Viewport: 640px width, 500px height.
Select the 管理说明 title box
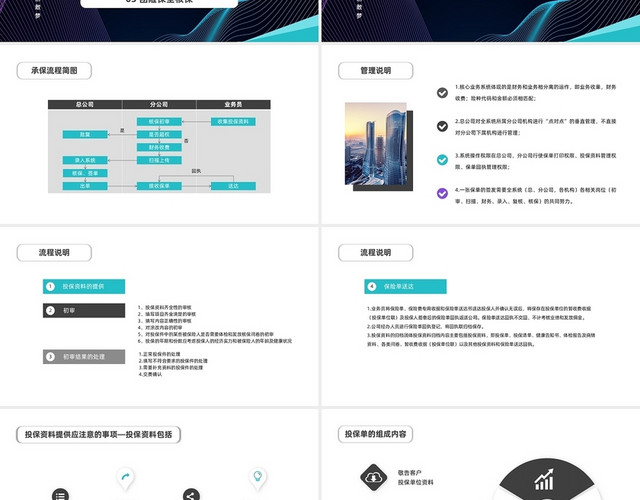coord(376,71)
